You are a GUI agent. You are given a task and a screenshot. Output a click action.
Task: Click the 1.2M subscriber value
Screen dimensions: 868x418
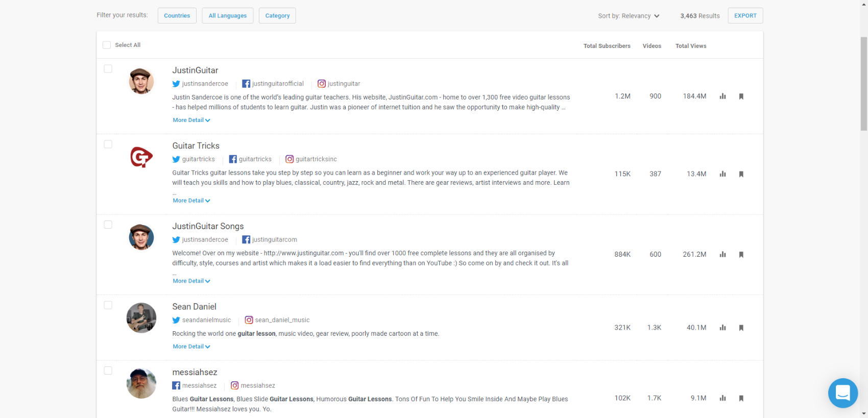tap(622, 96)
